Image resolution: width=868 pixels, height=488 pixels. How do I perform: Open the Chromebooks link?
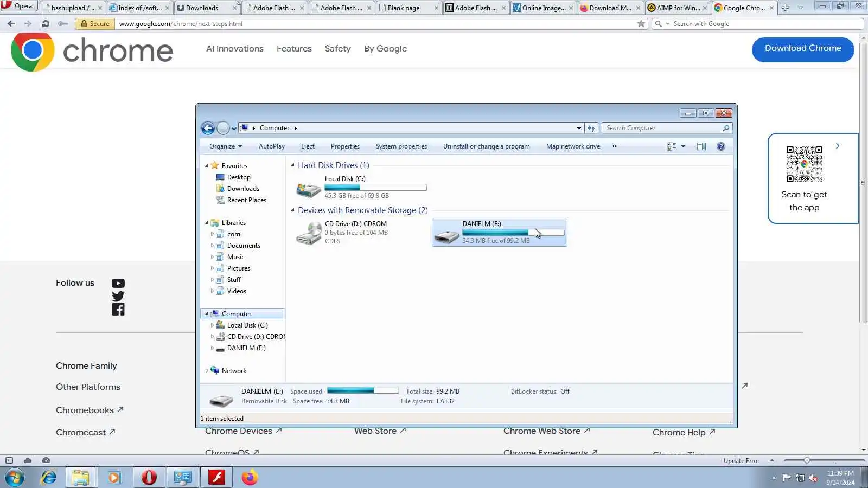point(90,410)
